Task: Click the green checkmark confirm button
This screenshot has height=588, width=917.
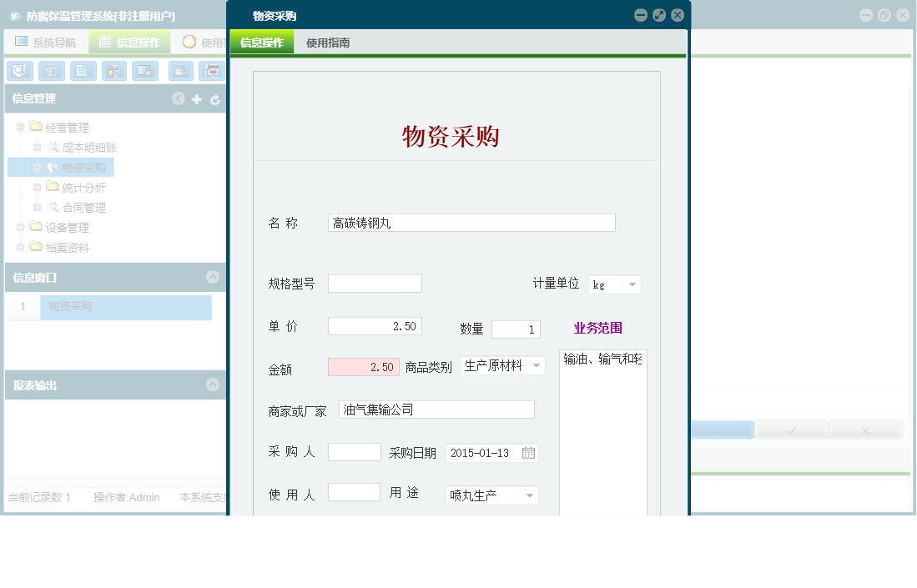Action: (x=790, y=430)
